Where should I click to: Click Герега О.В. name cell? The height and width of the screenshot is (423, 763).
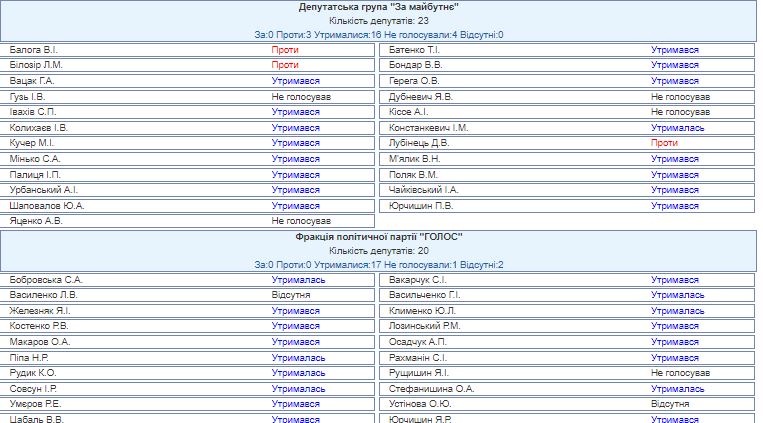tap(414, 81)
